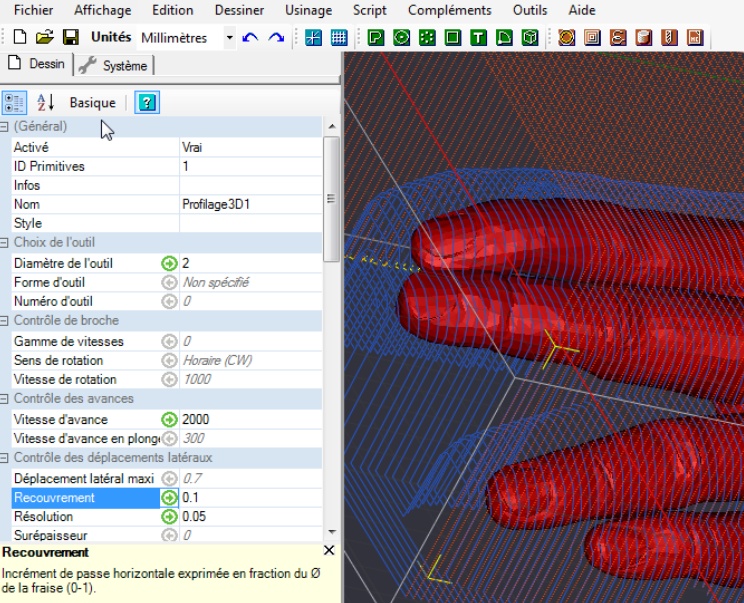744x603 pixels.
Task: Toggle the axis display icon
Action: coord(313,37)
